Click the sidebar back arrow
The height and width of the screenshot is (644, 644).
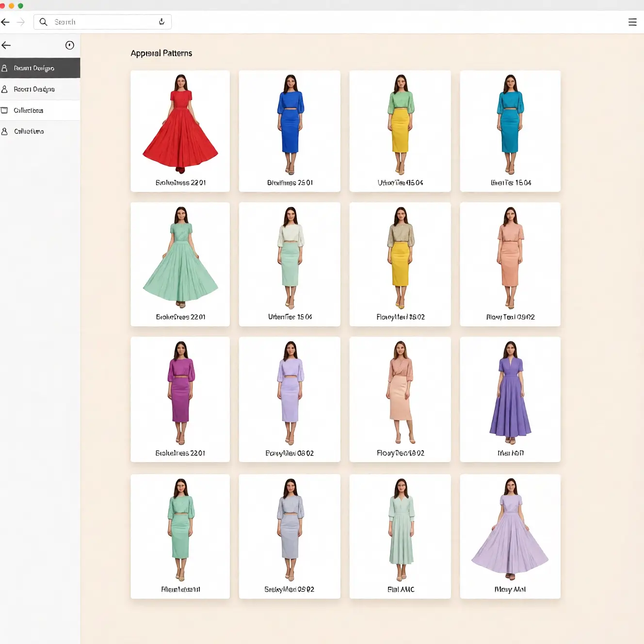point(6,45)
